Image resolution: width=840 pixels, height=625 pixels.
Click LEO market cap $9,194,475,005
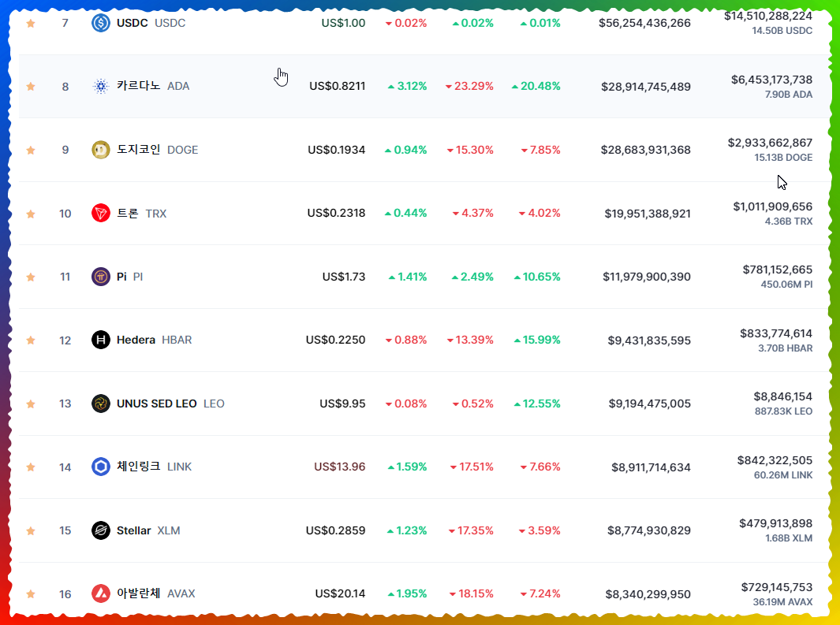click(650, 404)
